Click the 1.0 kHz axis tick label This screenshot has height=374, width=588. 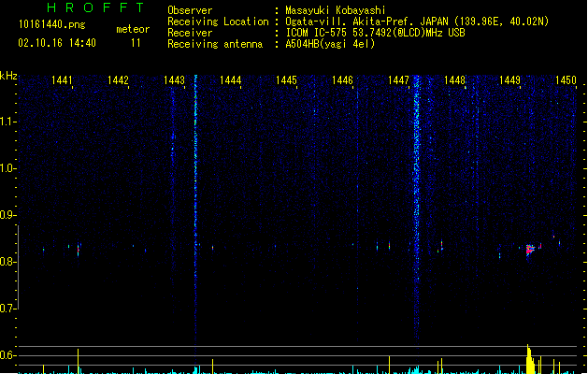coord(8,167)
